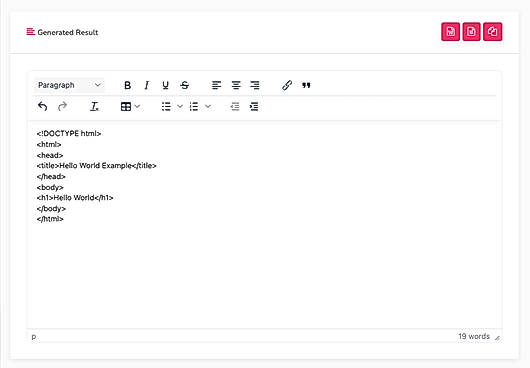The width and height of the screenshot is (530, 368).
Task: Align text right
Action: point(255,85)
